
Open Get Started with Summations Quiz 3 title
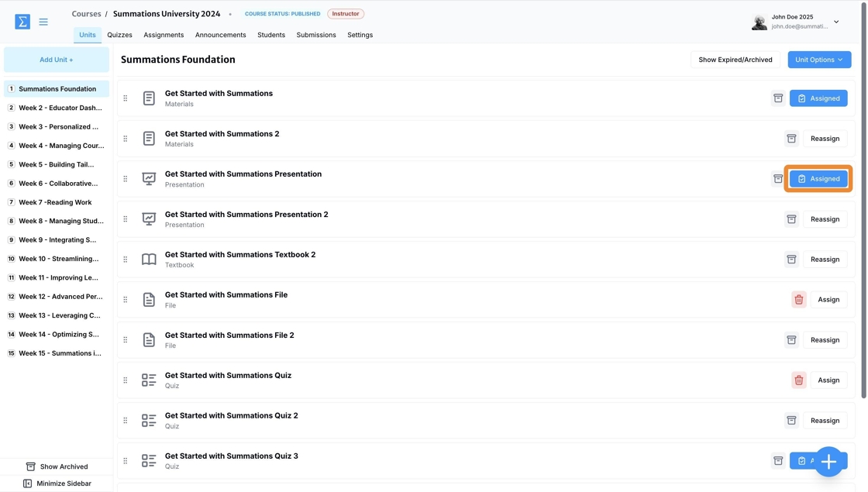[x=232, y=456]
